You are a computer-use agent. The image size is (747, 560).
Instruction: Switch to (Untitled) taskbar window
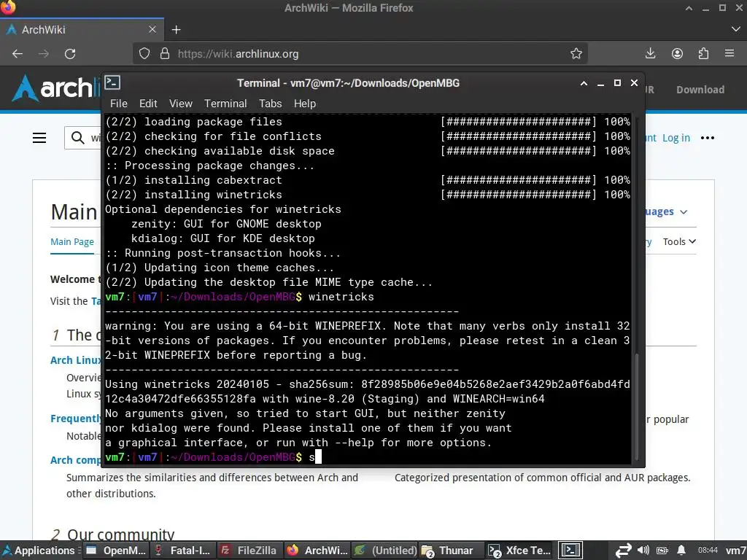(x=385, y=551)
